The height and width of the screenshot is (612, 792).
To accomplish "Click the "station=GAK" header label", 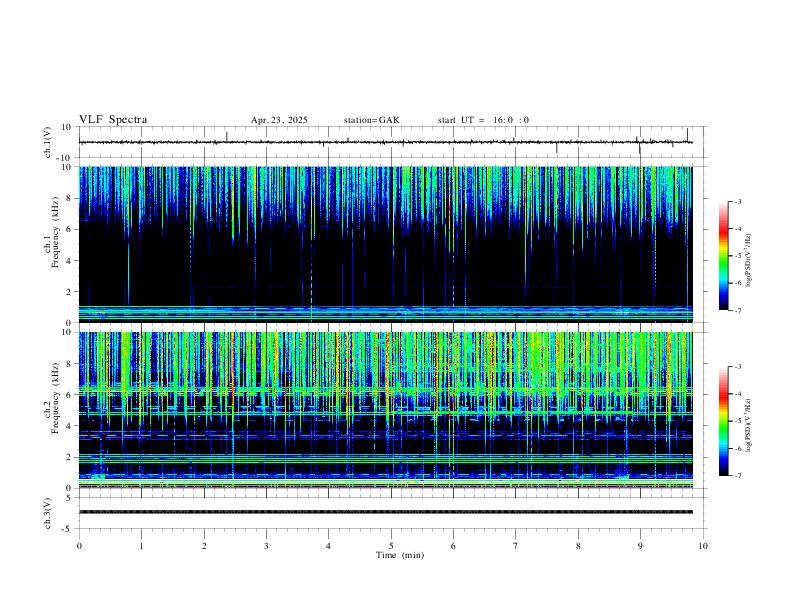I will pyautogui.click(x=371, y=120).
